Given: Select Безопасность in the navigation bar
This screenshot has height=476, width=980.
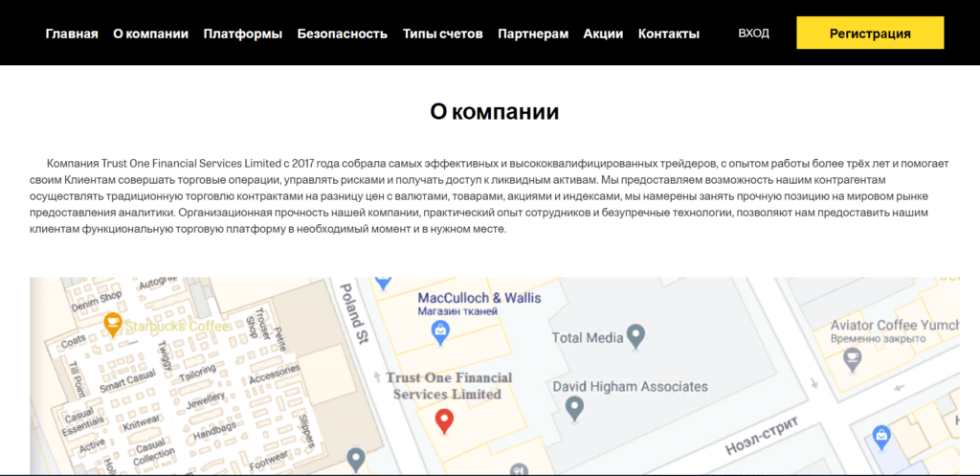Looking at the screenshot, I should pyautogui.click(x=342, y=34).
